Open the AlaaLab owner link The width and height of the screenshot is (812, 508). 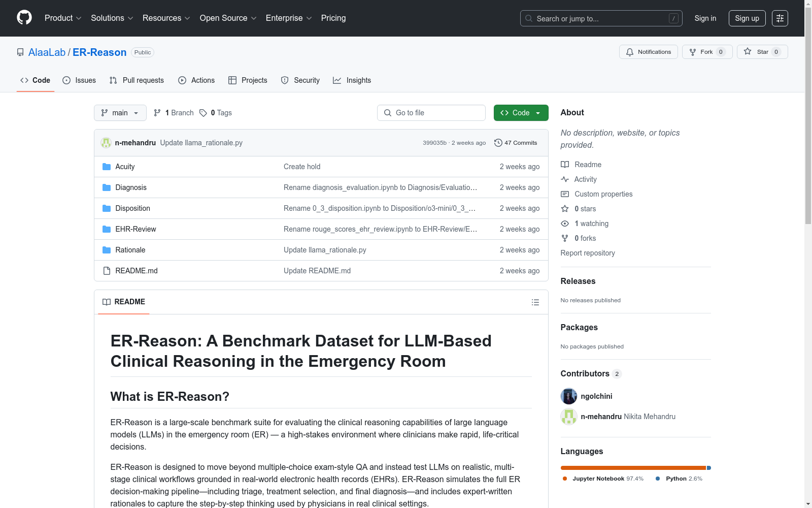click(x=47, y=52)
